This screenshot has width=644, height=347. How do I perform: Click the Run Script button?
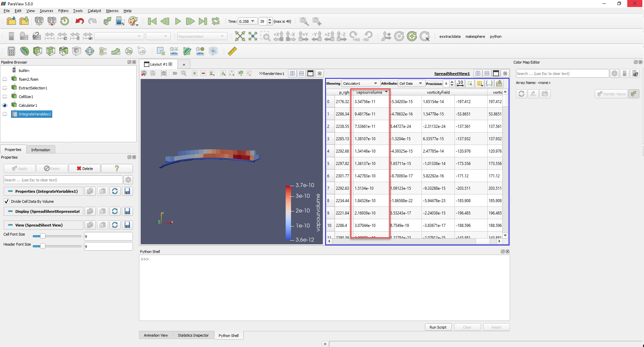click(x=438, y=327)
